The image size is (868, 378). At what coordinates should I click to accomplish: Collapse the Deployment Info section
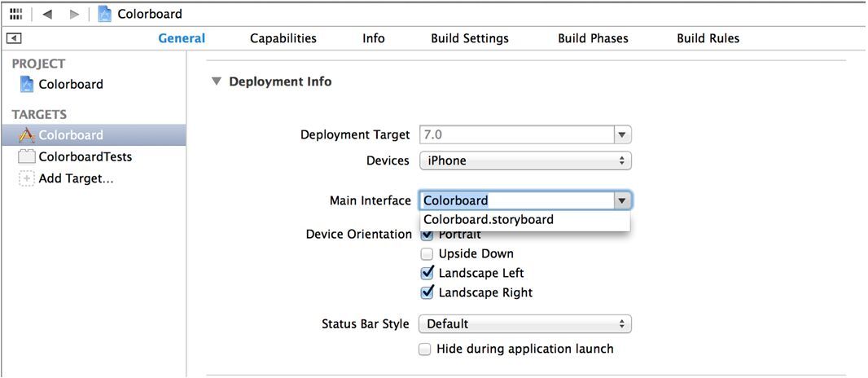pos(215,82)
